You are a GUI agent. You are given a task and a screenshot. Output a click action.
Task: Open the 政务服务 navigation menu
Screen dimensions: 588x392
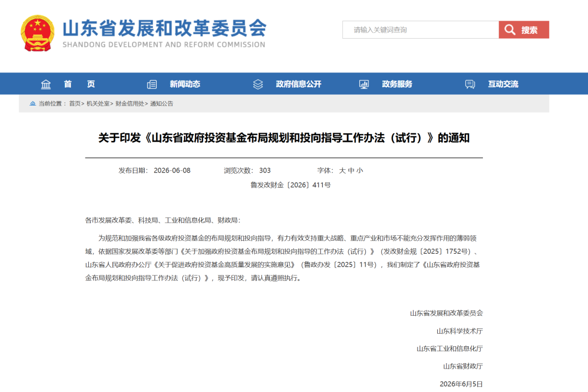397,84
